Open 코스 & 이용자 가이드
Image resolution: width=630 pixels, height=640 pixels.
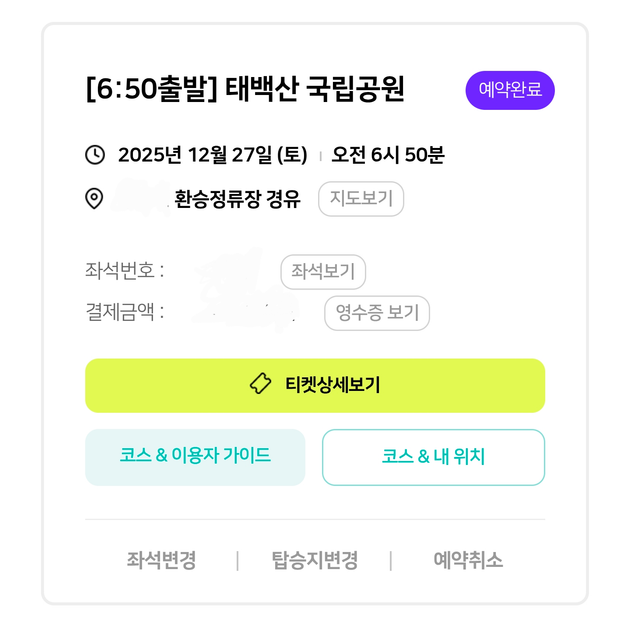coord(195,457)
